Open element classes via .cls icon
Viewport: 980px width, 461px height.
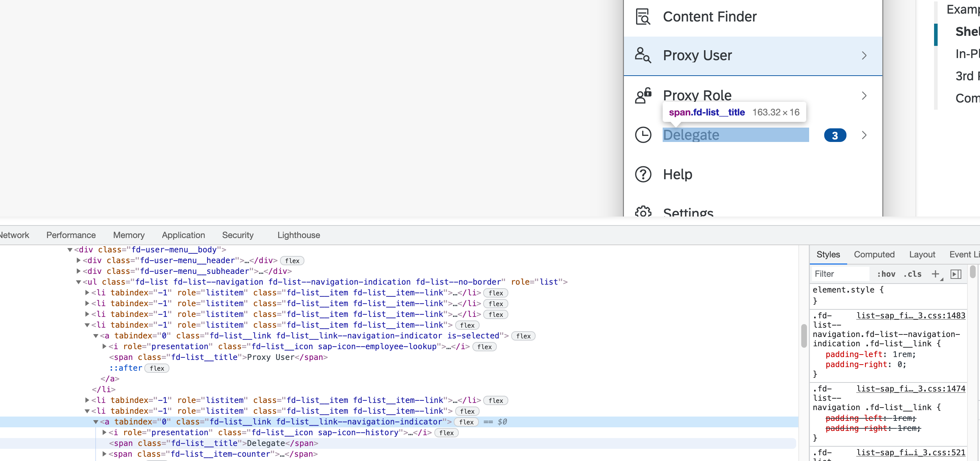coord(912,274)
